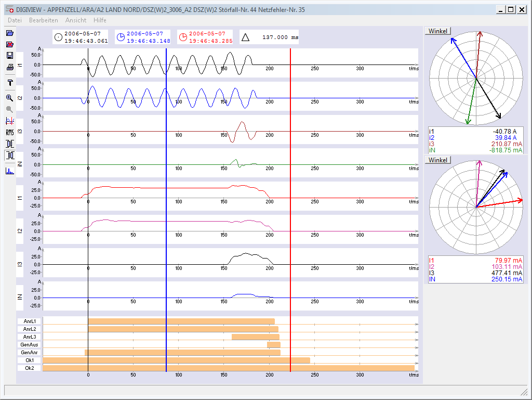Click the grayed zoom-out magnifier icon

pos(9,109)
